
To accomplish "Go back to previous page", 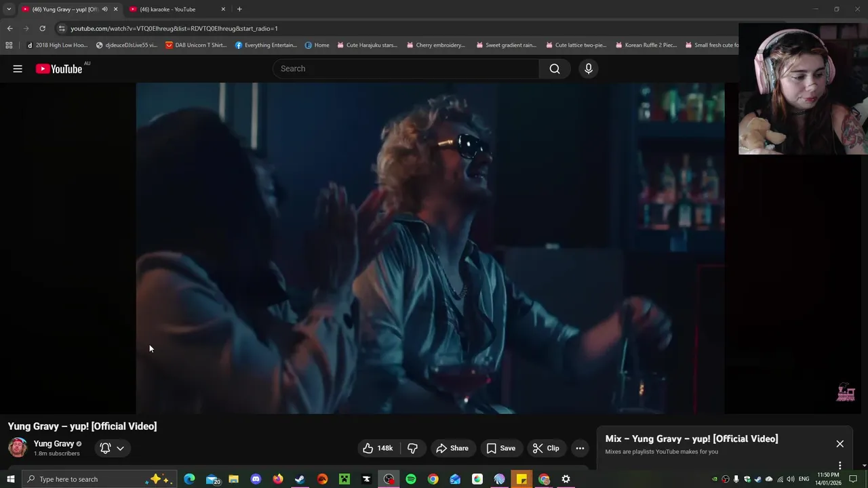I will click(x=9, y=28).
